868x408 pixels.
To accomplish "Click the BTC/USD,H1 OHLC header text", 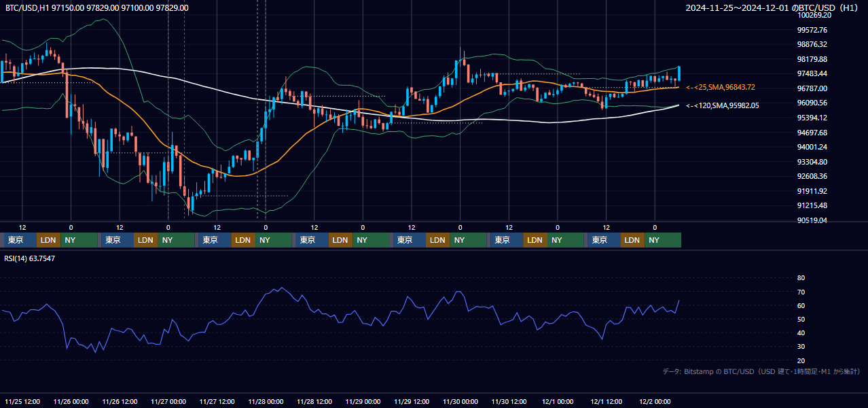I will click(97, 7).
